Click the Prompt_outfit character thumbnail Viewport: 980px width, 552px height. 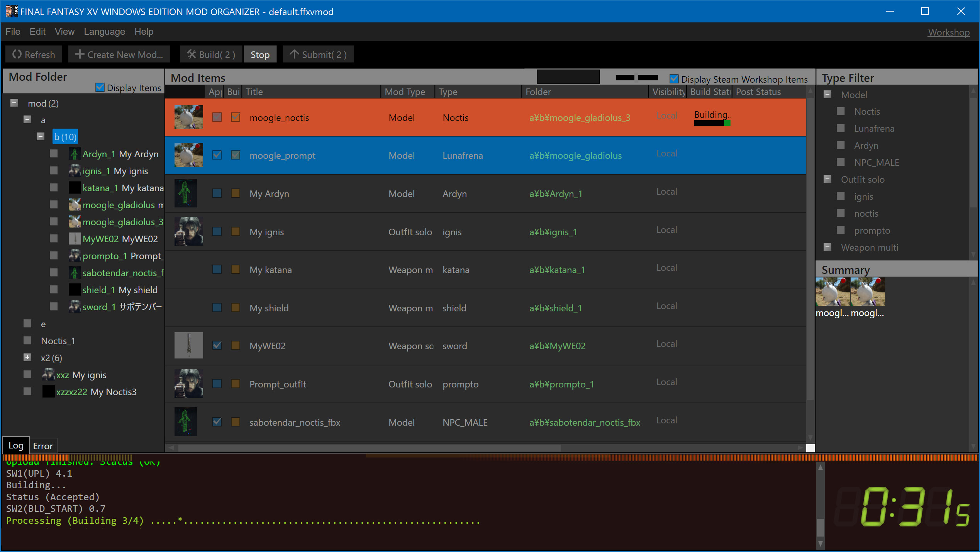(189, 384)
